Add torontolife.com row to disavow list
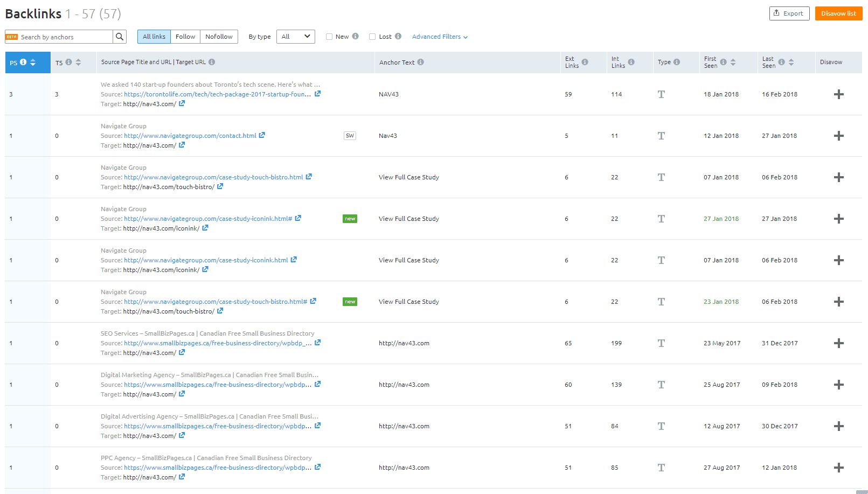 (x=838, y=94)
